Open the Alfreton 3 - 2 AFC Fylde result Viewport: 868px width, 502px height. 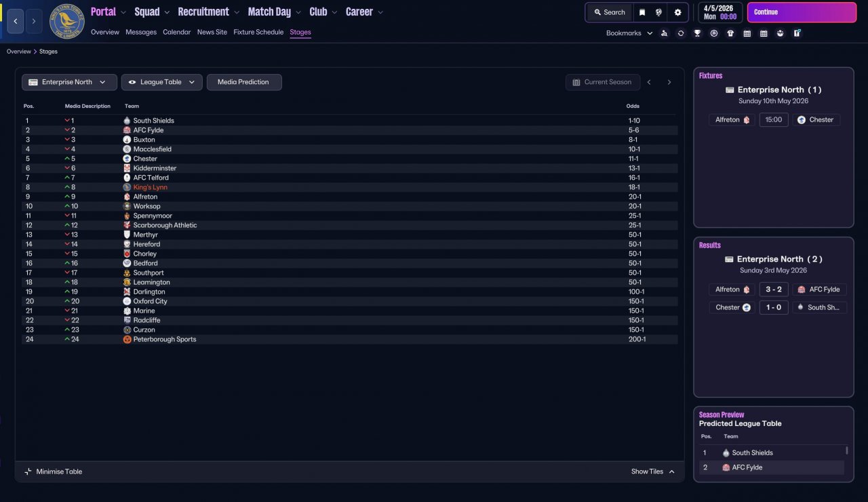coord(774,290)
